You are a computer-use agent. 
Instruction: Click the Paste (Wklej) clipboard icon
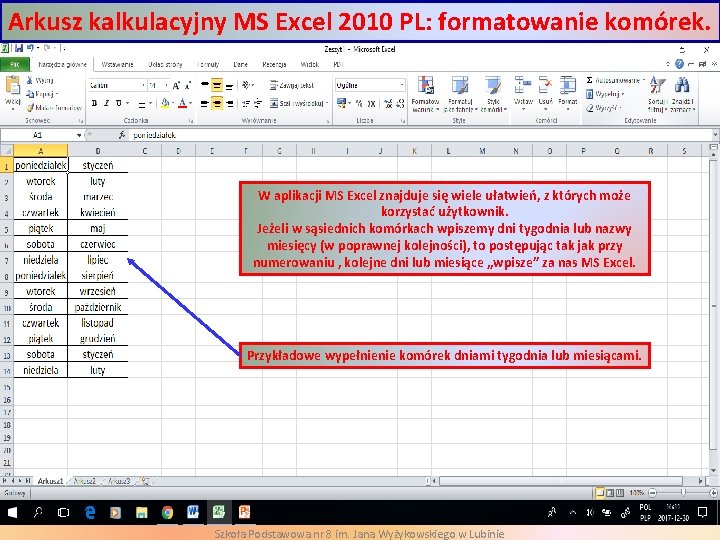(12, 85)
